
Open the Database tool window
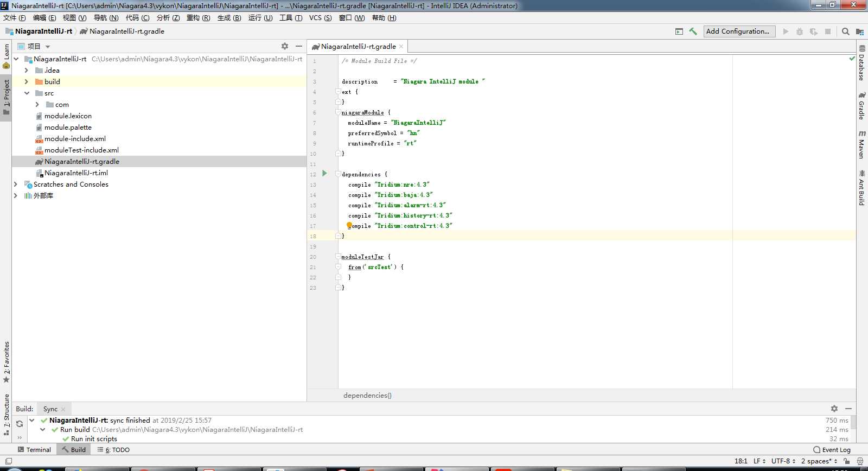[861, 63]
